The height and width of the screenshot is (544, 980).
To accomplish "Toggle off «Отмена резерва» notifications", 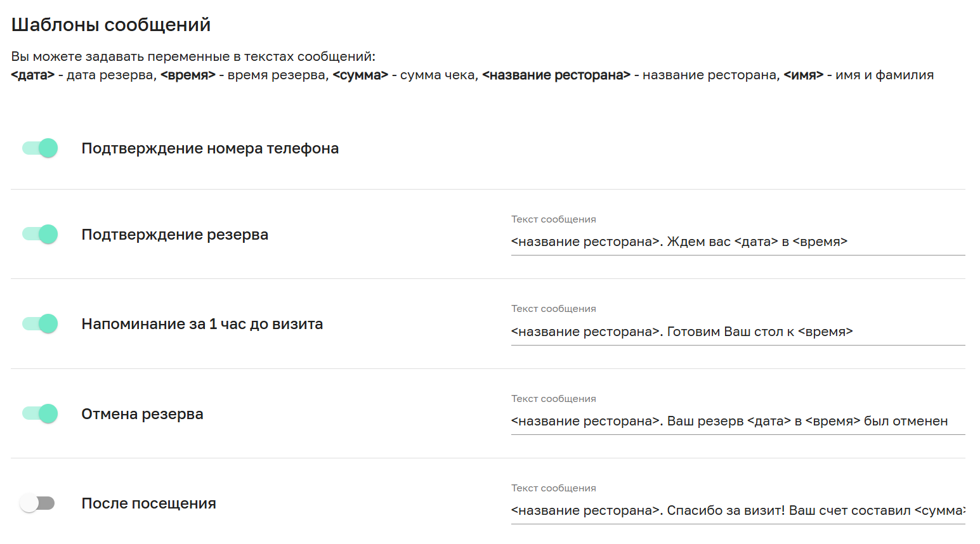I will point(39,413).
